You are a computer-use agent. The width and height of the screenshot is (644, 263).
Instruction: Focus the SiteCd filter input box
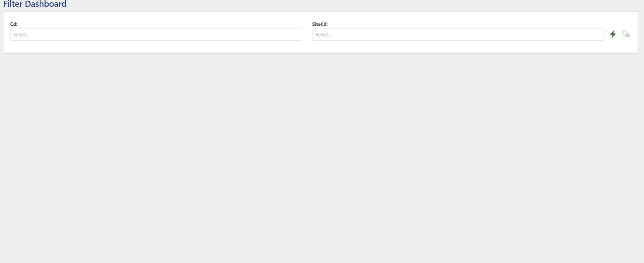[458, 35]
